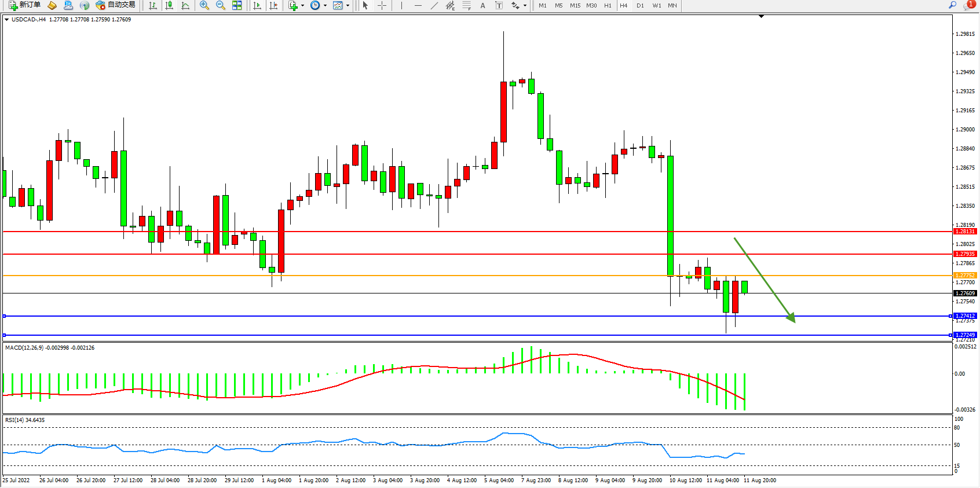
Task: Zoom in on the chart
Action: [204, 5]
